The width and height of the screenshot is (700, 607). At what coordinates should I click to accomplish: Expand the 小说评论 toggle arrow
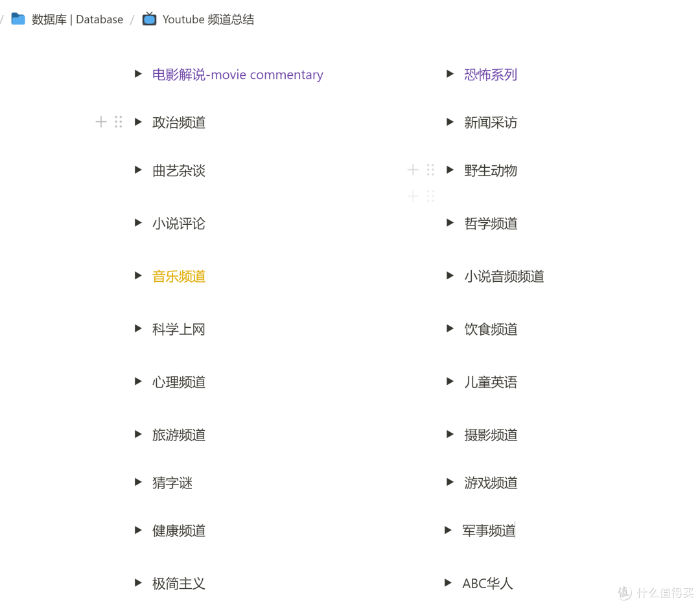point(139,223)
